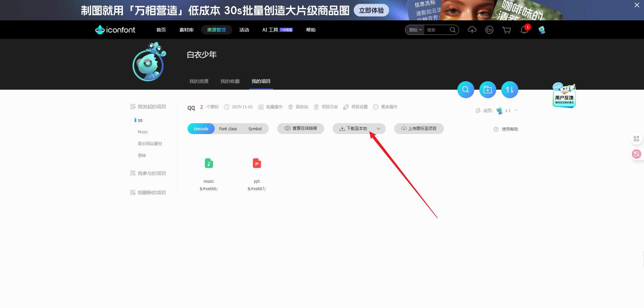Click the upload cloud icon in header

[x=472, y=30]
